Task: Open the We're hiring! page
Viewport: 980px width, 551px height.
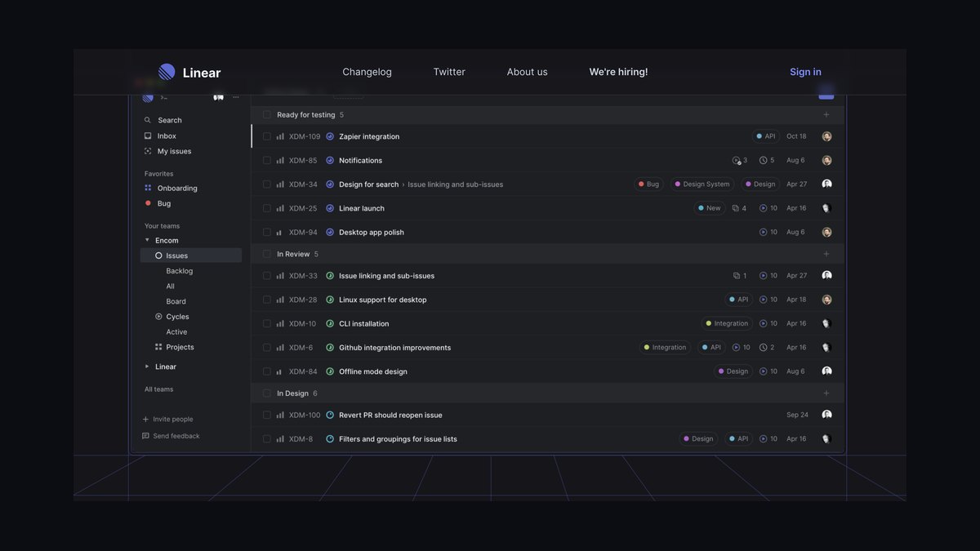Action: pyautogui.click(x=618, y=72)
